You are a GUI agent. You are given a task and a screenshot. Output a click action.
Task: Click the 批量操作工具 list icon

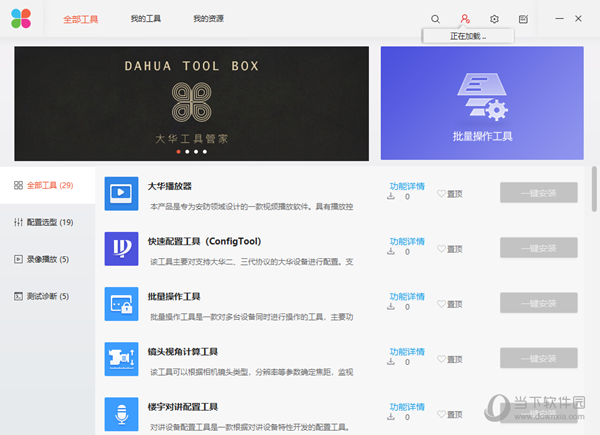(x=121, y=304)
